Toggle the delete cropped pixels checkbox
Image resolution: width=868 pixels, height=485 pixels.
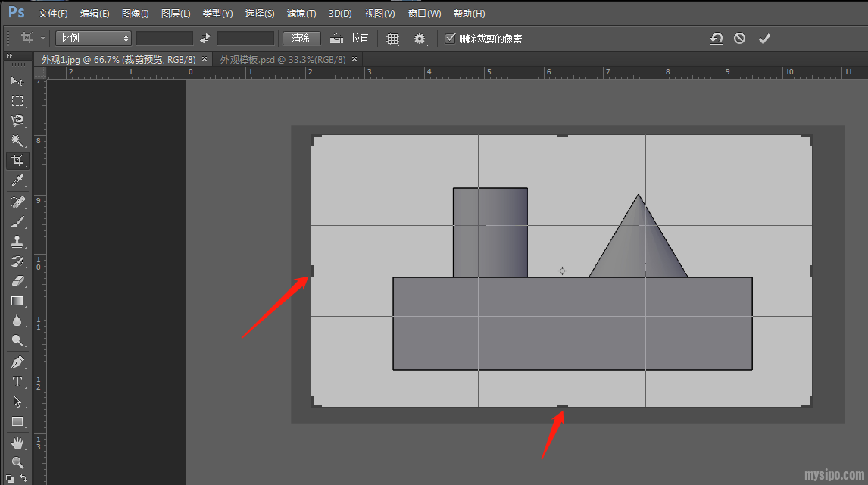(x=451, y=39)
